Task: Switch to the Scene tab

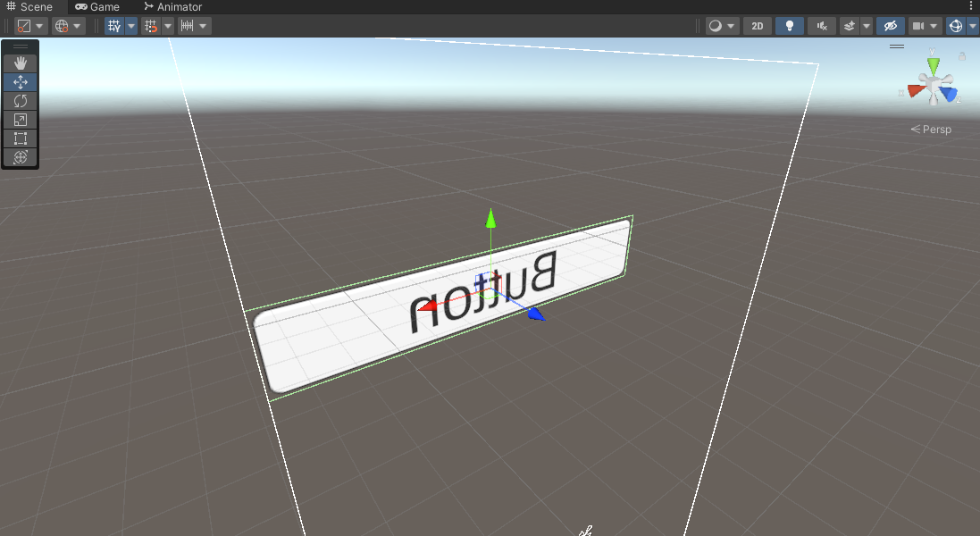Action: 29,7
